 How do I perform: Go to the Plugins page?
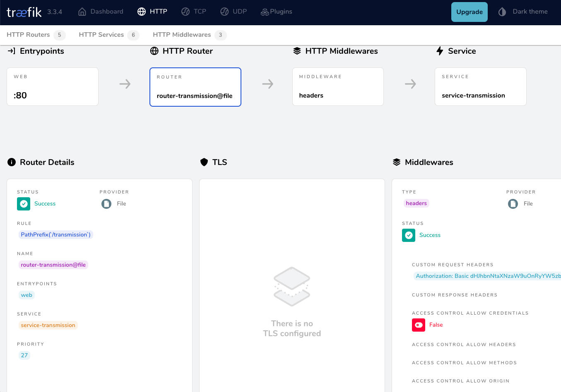click(x=276, y=12)
